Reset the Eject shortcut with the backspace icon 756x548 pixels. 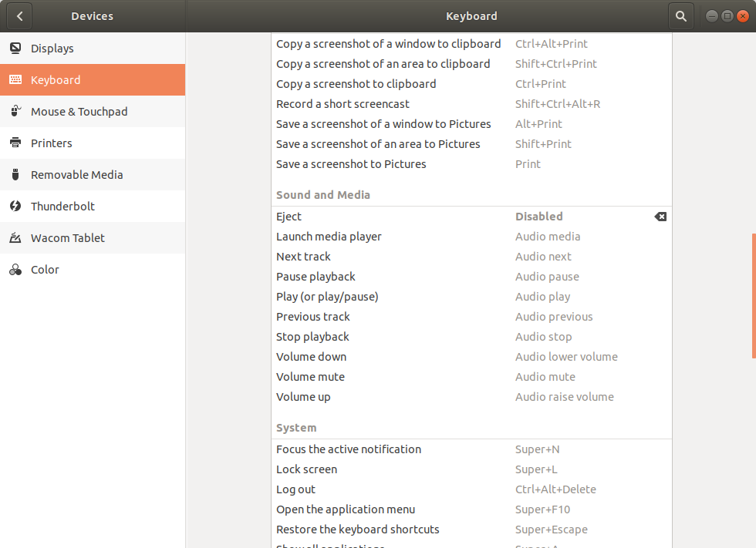pyautogui.click(x=660, y=217)
